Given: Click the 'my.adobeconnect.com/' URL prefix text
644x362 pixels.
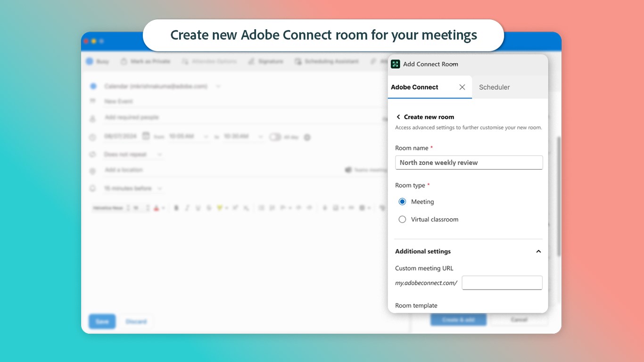Looking at the screenshot, I should (x=426, y=283).
